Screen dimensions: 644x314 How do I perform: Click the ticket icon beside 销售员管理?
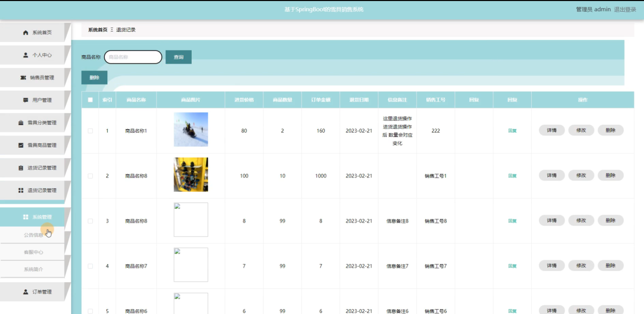click(23, 78)
